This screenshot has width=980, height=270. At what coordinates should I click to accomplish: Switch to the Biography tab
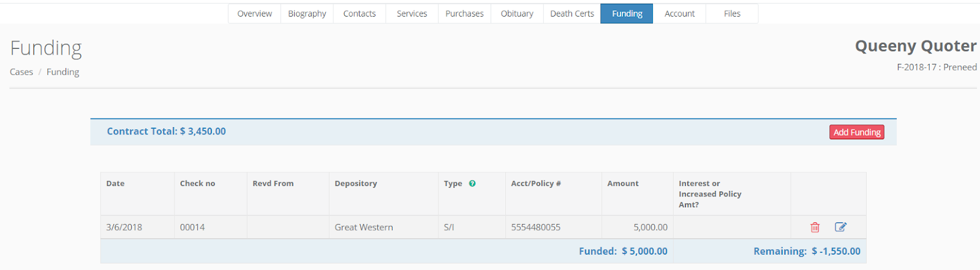(307, 13)
